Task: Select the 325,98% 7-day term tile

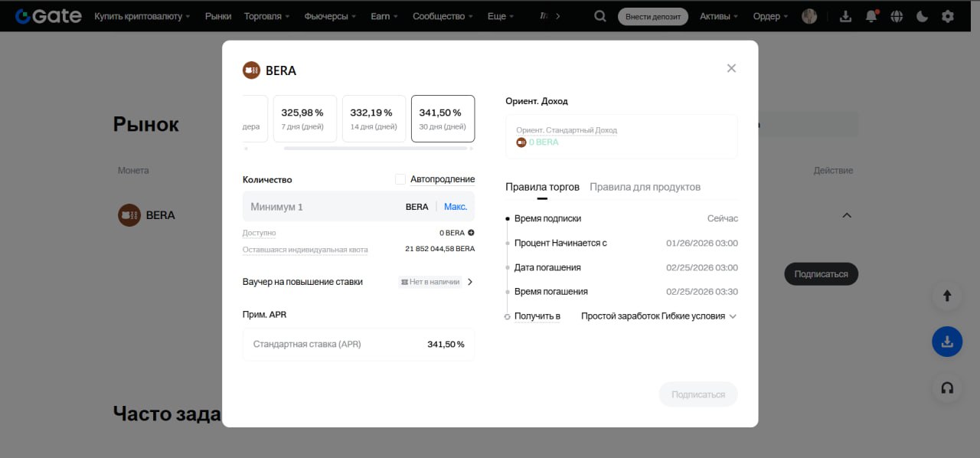Action: point(304,118)
